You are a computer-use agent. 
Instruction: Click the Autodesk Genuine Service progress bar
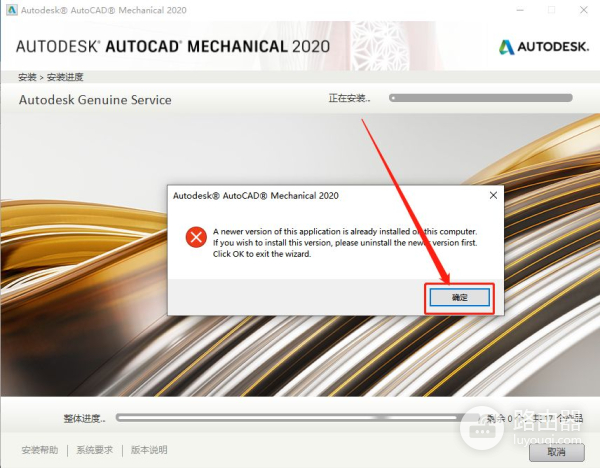tap(480, 98)
